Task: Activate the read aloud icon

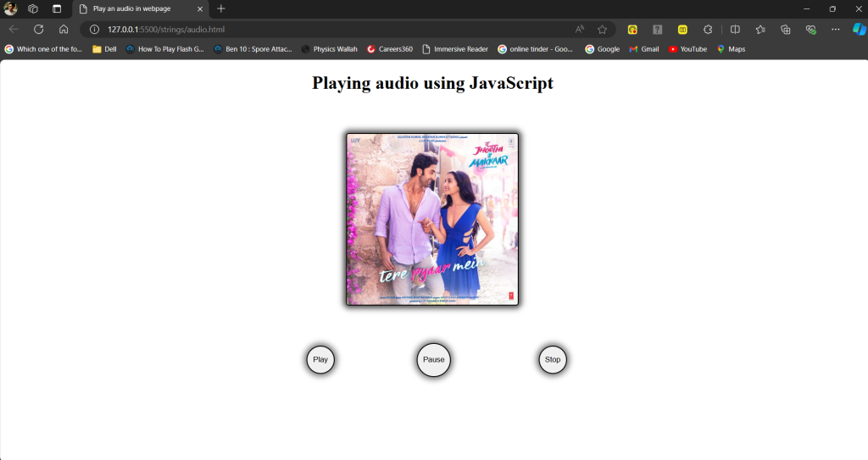Action: click(580, 30)
